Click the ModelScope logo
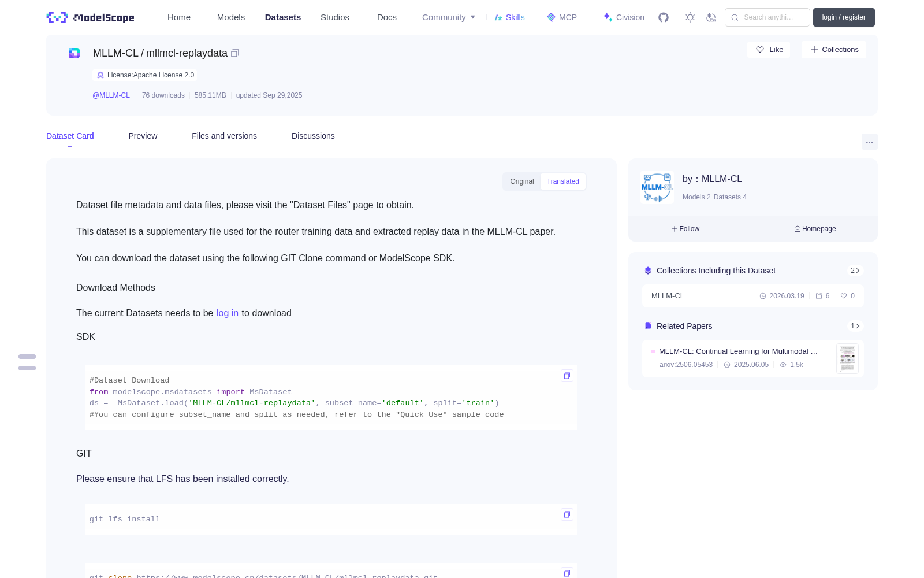The width and height of the screenshot is (924, 578). pos(91,17)
